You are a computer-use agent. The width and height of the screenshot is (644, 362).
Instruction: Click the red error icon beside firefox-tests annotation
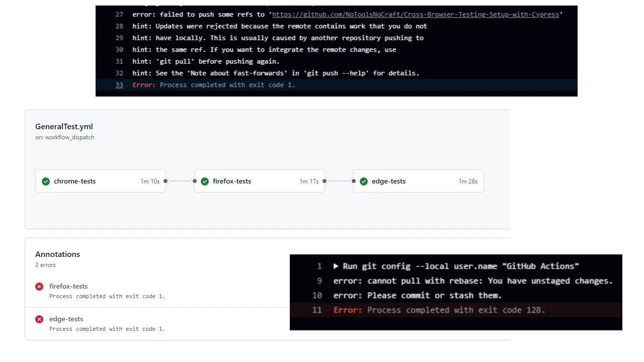click(x=39, y=287)
